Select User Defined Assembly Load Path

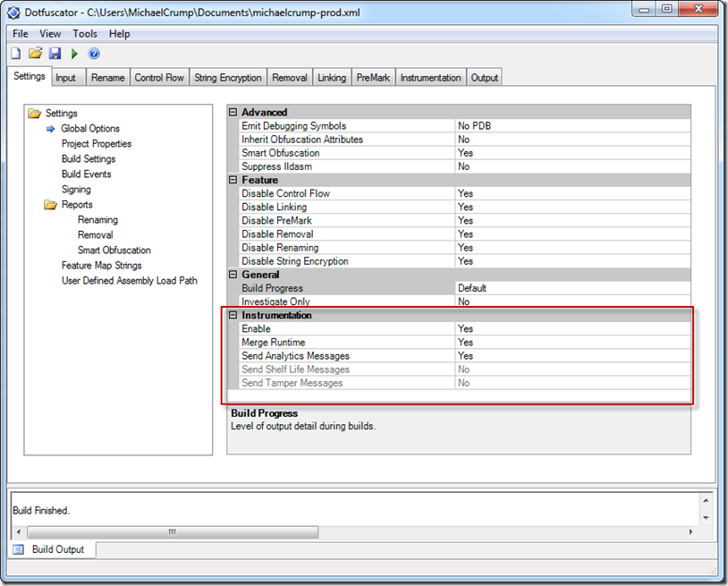tap(130, 281)
